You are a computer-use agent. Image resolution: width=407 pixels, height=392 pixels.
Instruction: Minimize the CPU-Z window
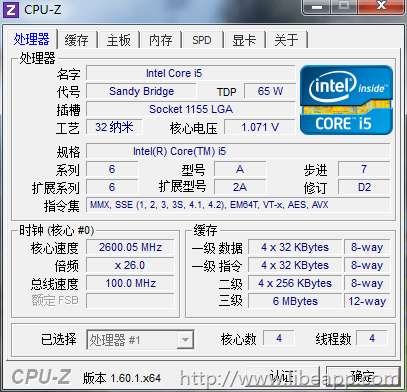coord(317,7)
